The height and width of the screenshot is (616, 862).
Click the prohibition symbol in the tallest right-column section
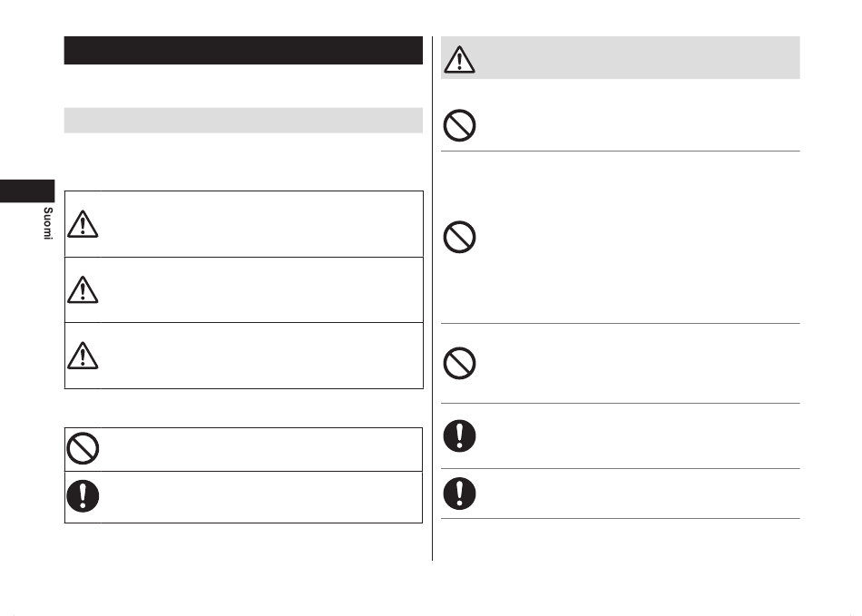pyautogui.click(x=460, y=237)
